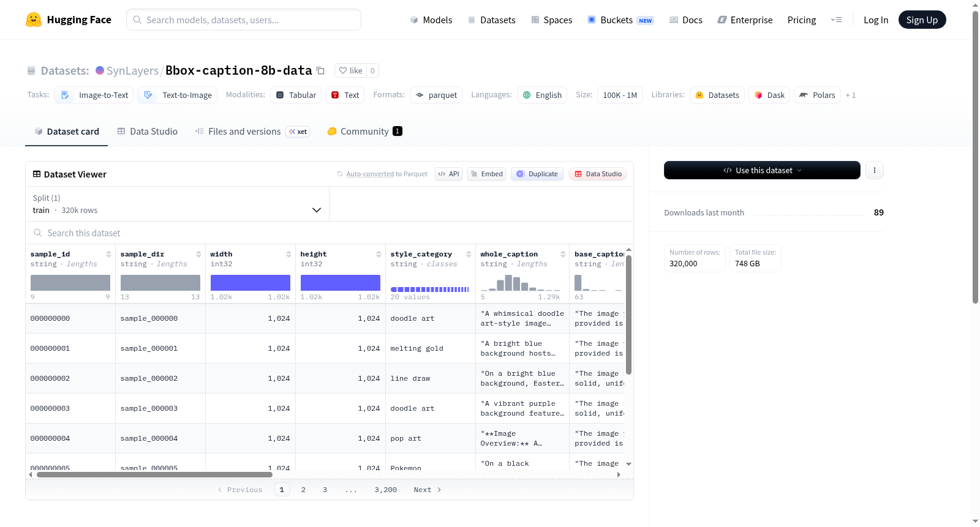
Task: Sort the height column
Action: [x=379, y=254]
